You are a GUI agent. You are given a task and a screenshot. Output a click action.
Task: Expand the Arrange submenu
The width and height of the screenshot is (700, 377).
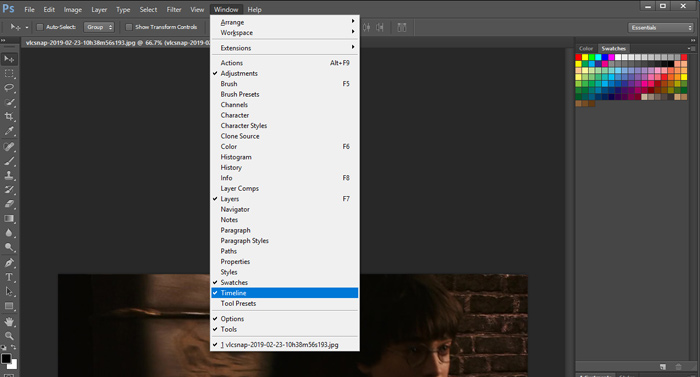tap(284, 22)
